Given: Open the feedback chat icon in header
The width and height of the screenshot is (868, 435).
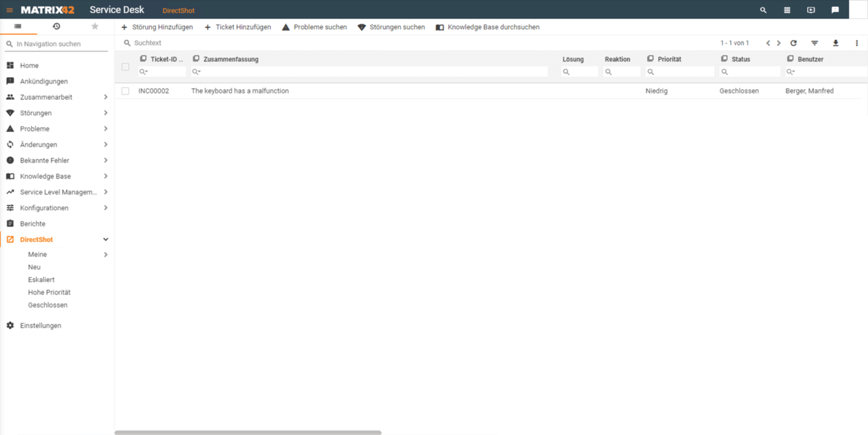Looking at the screenshot, I should pos(834,9).
